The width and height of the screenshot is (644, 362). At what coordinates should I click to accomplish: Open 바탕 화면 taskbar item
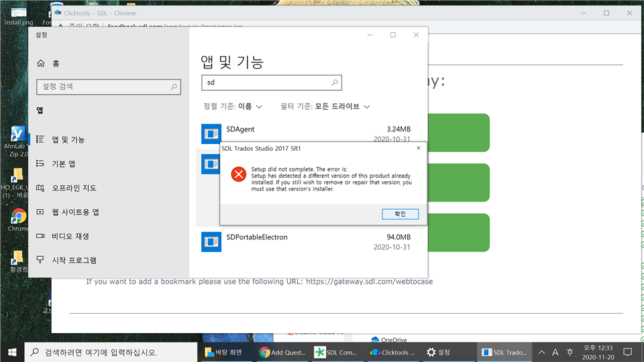pyautogui.click(x=225, y=352)
